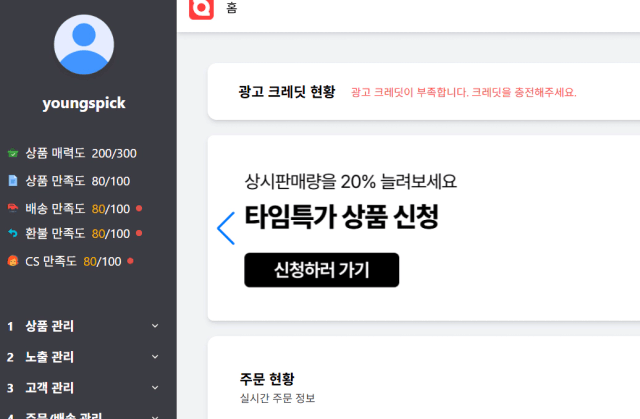Expand the 고객 관리 menu chevron
This screenshot has height=419, width=640.
[155, 388]
